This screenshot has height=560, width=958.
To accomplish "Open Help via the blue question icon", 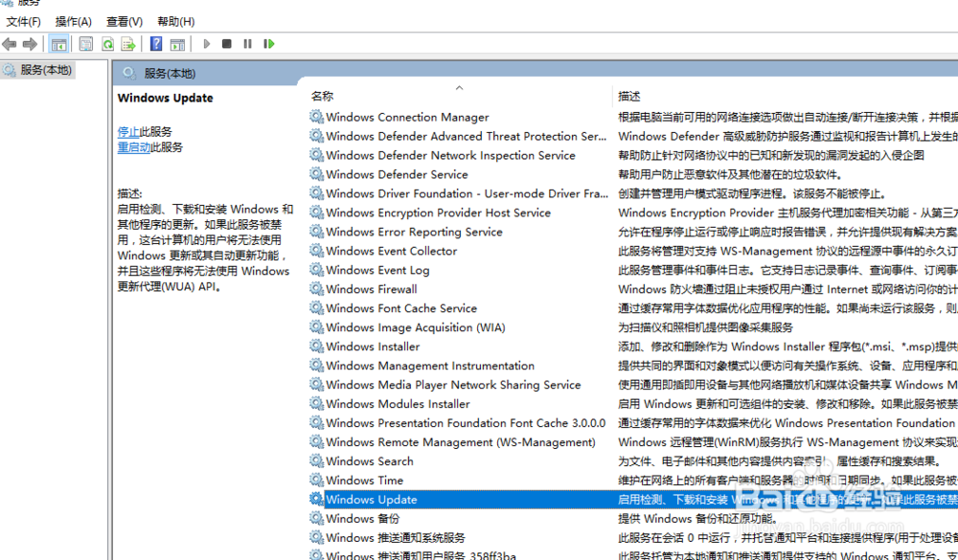I will pyautogui.click(x=156, y=44).
